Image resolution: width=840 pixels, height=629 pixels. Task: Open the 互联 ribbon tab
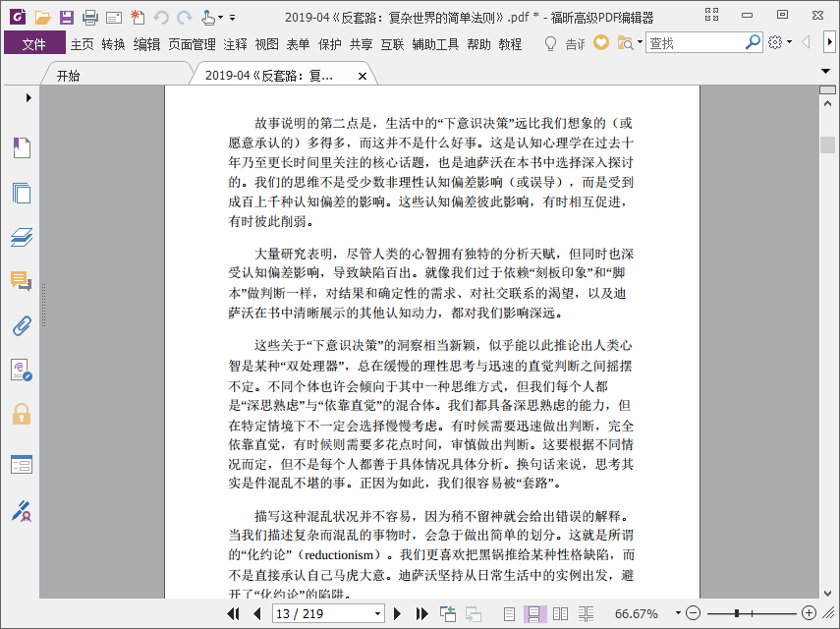(392, 44)
